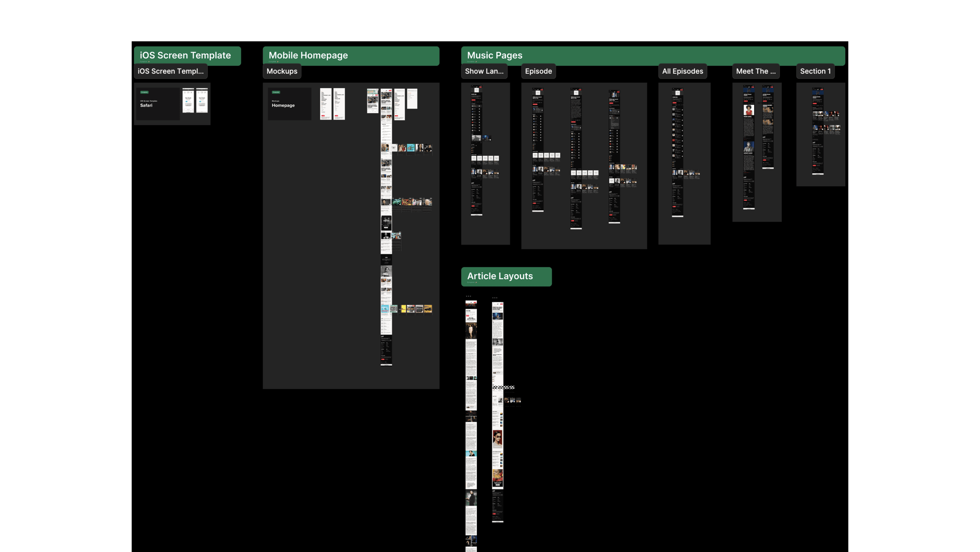Image resolution: width=980 pixels, height=552 pixels.
Task: Select the All Episodes section label
Action: [x=682, y=71]
